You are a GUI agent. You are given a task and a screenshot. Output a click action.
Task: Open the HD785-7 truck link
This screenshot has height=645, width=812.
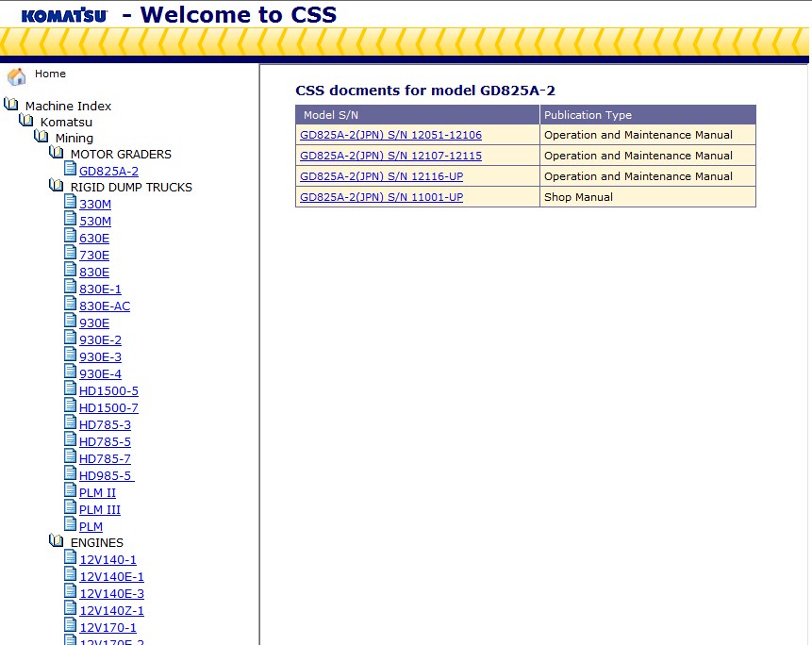click(x=105, y=458)
